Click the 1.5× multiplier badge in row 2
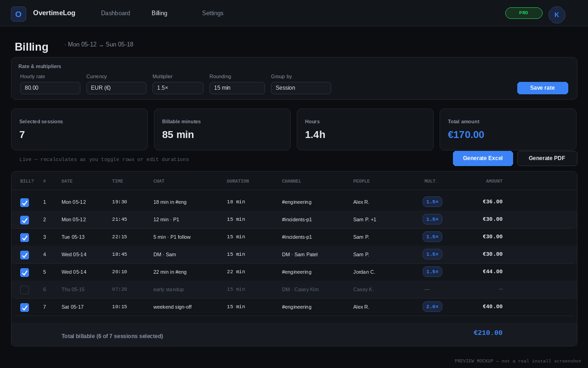 coord(432,219)
